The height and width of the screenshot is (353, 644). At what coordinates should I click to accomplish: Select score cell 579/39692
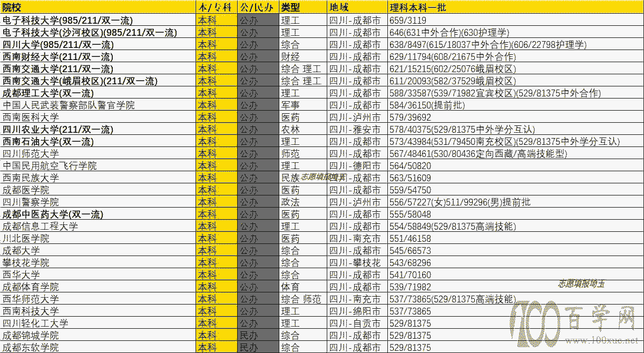point(515,117)
